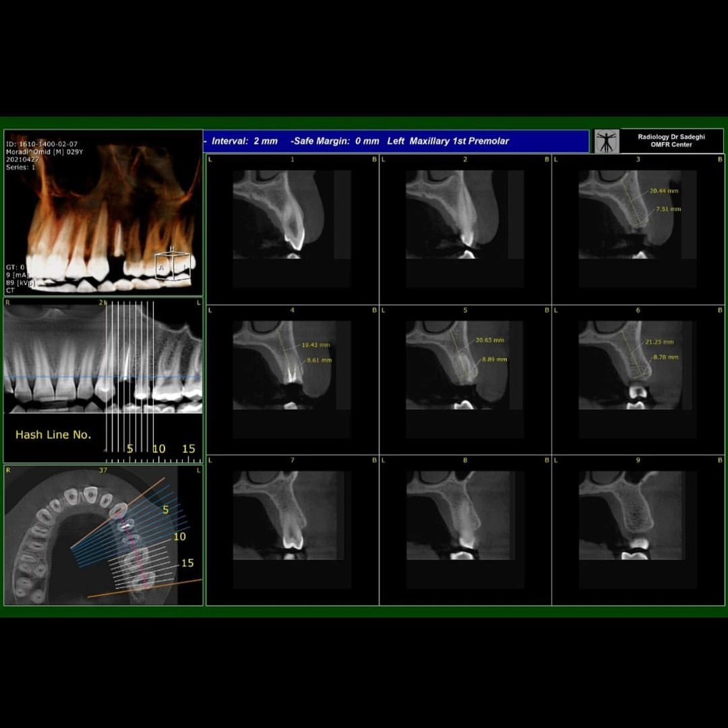The height and width of the screenshot is (728, 728).
Task: Select the 21.25 mm measurement in slice 6
Action: click(659, 342)
